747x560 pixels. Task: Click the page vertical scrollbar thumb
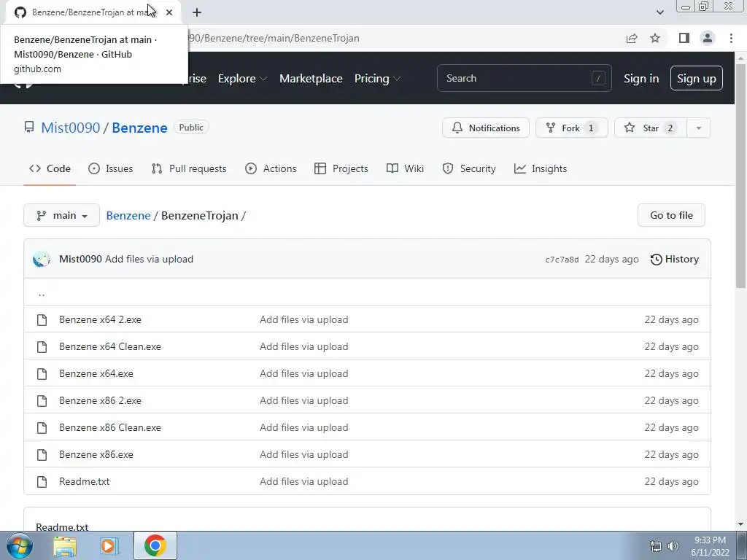pos(740,176)
